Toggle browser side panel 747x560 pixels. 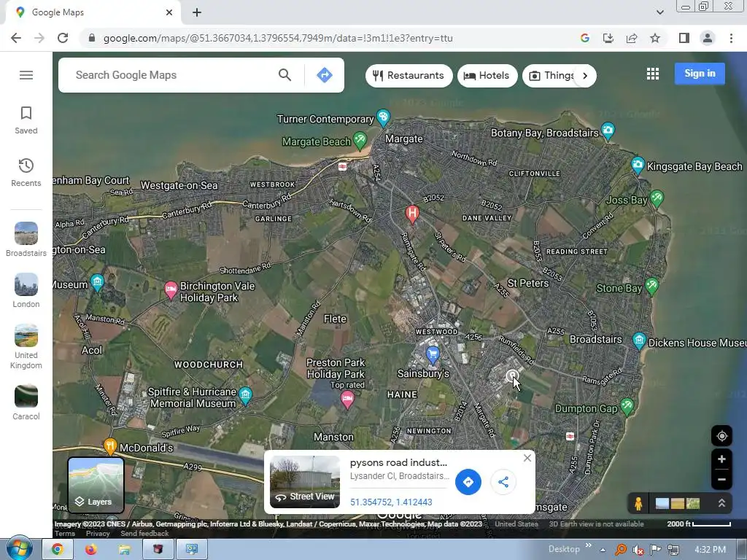(x=684, y=38)
